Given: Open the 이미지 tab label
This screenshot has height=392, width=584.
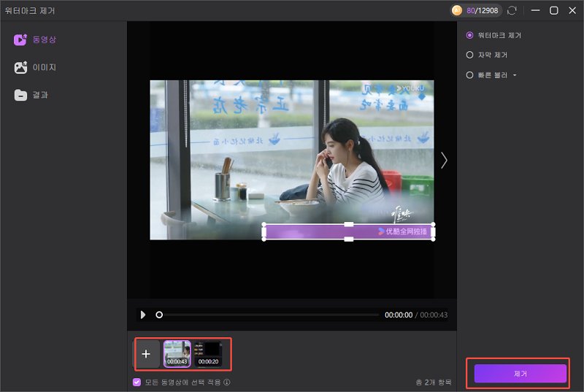Looking at the screenshot, I should coord(45,67).
